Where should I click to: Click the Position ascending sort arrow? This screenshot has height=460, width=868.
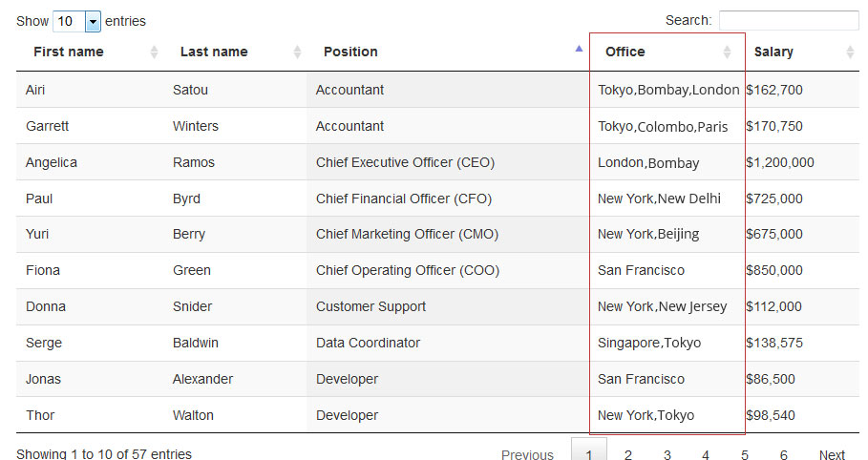point(579,48)
